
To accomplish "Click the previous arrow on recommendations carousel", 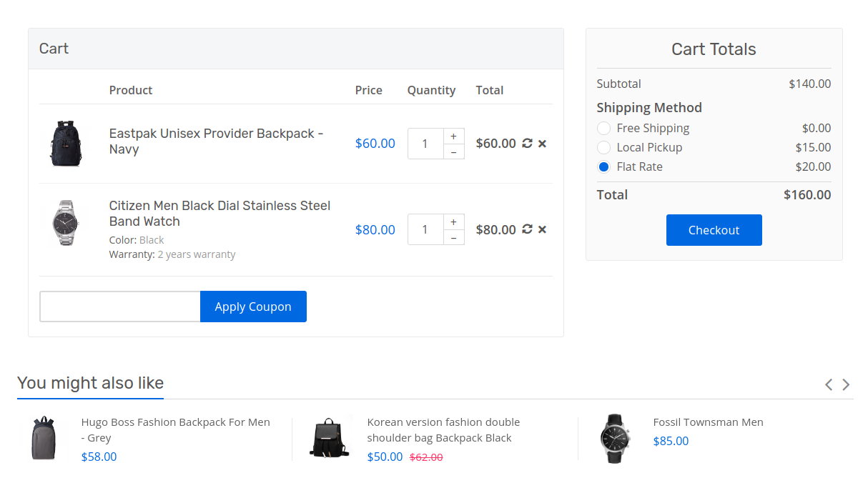I will [x=828, y=384].
